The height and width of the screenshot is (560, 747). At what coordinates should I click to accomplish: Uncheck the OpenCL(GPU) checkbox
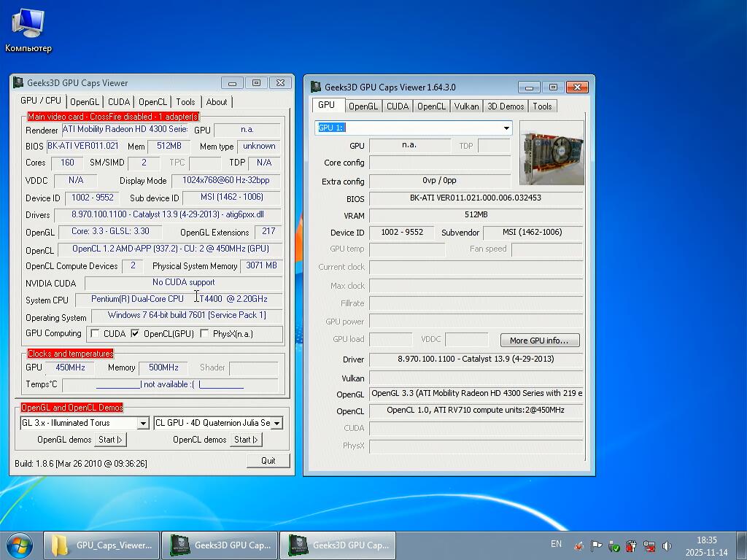[135, 334]
